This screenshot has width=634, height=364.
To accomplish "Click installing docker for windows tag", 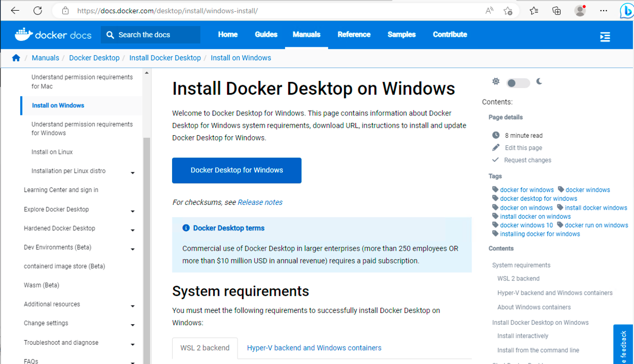I will pos(540,234).
